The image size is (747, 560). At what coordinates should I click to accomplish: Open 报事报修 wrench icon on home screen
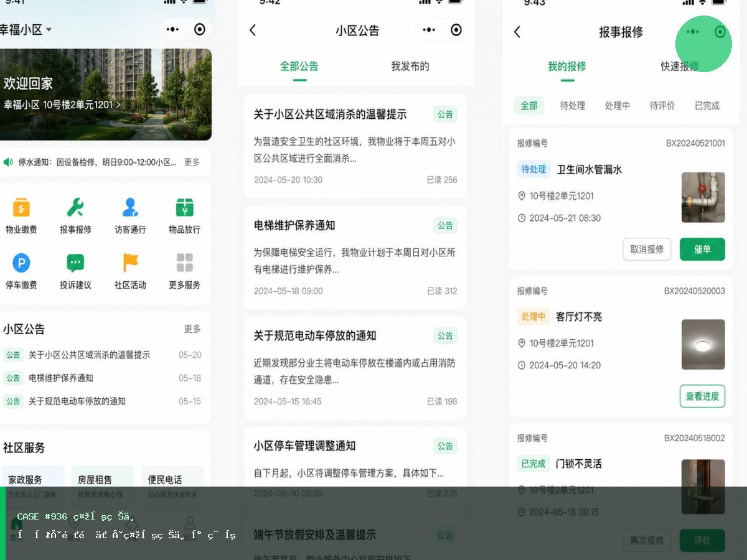[75, 207]
